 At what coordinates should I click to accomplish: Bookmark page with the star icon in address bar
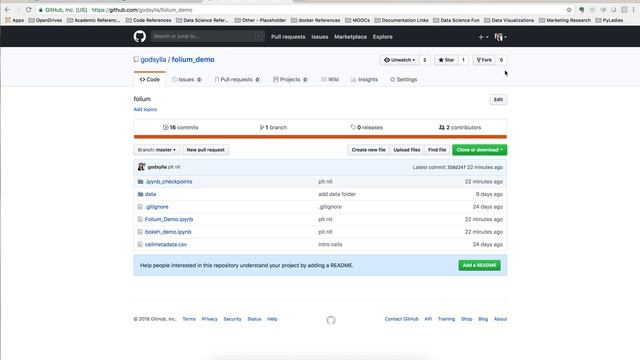click(x=569, y=9)
